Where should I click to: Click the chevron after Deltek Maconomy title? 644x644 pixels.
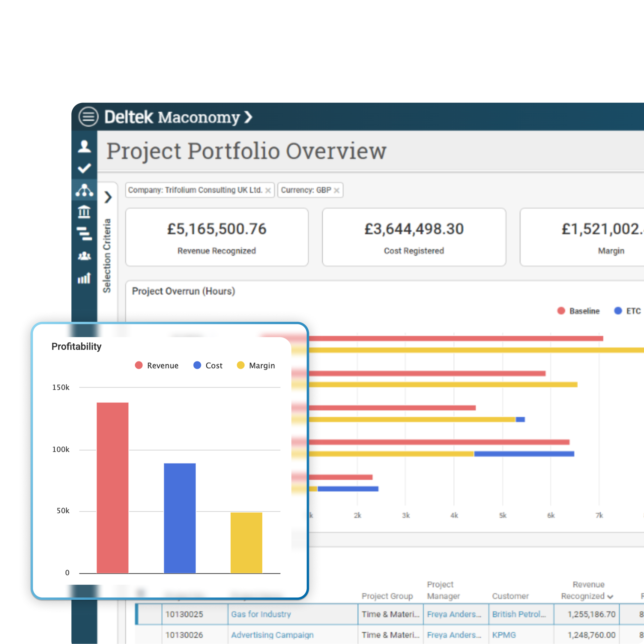(x=248, y=117)
